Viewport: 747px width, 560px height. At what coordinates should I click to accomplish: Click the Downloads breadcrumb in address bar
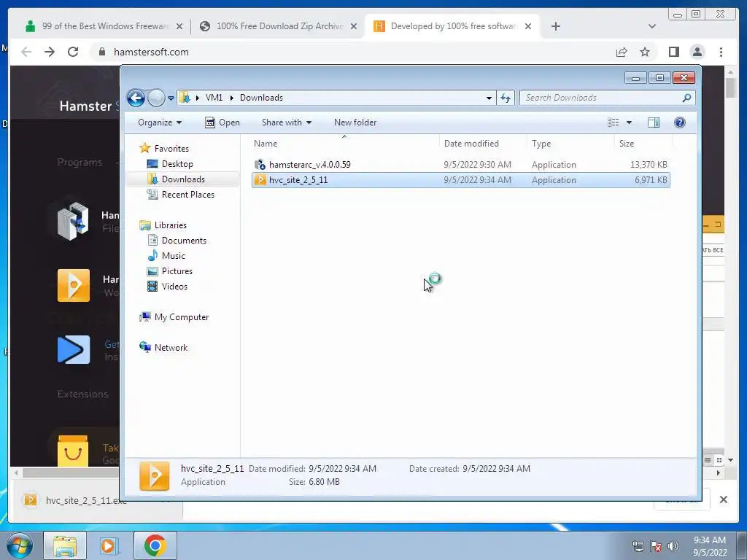point(261,98)
